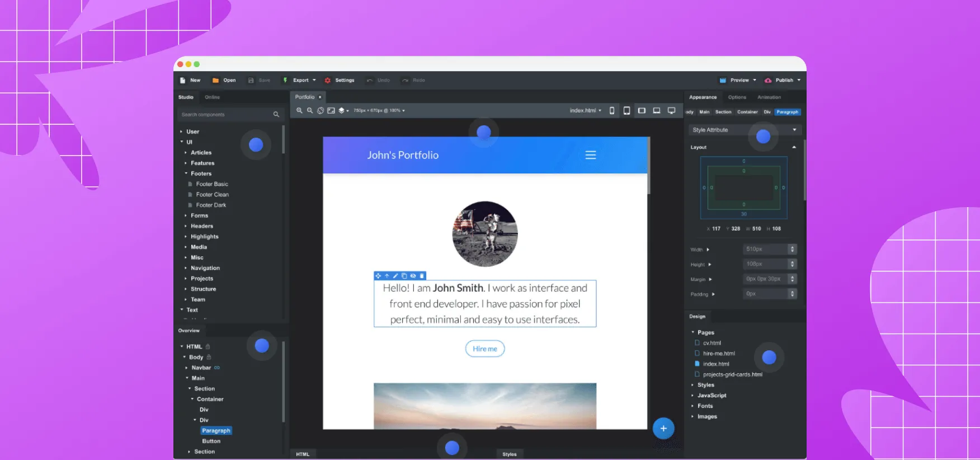980x460 pixels.
Task: Open the index.html page dropdown
Action: [x=586, y=111]
